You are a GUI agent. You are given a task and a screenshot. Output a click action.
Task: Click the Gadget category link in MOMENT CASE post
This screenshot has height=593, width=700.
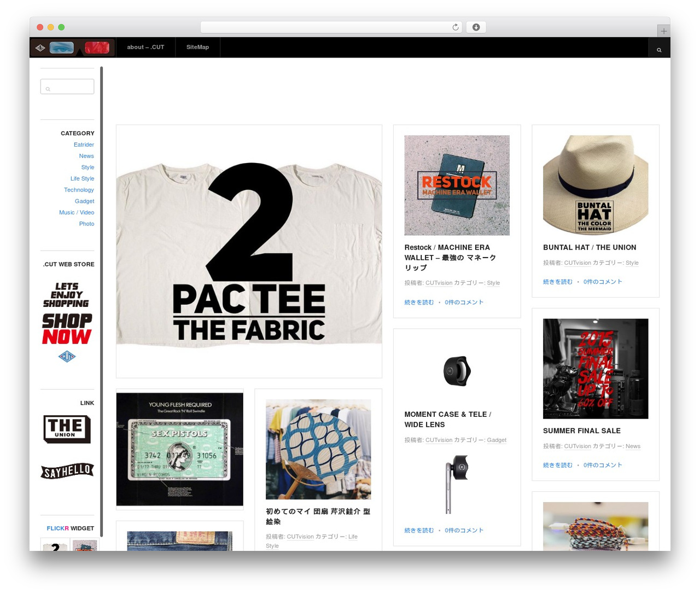tap(497, 440)
